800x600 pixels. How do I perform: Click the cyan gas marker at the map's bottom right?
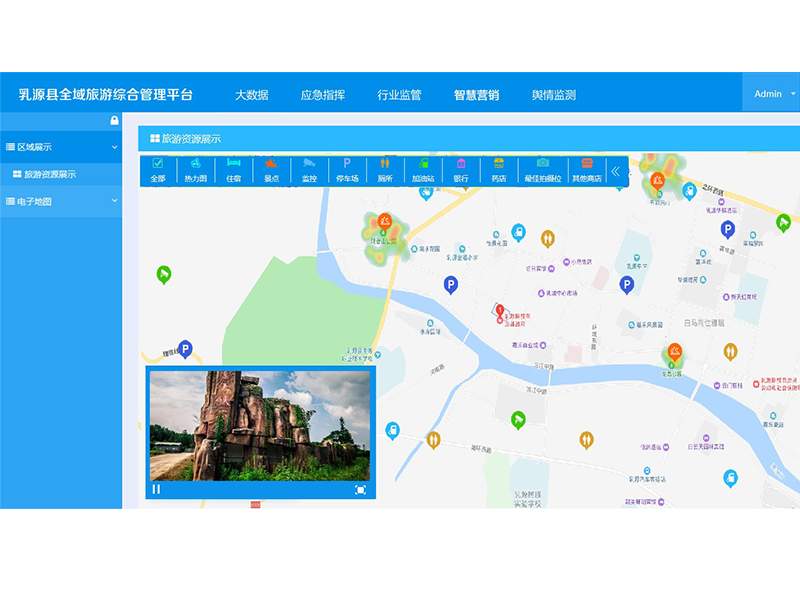[731, 479]
